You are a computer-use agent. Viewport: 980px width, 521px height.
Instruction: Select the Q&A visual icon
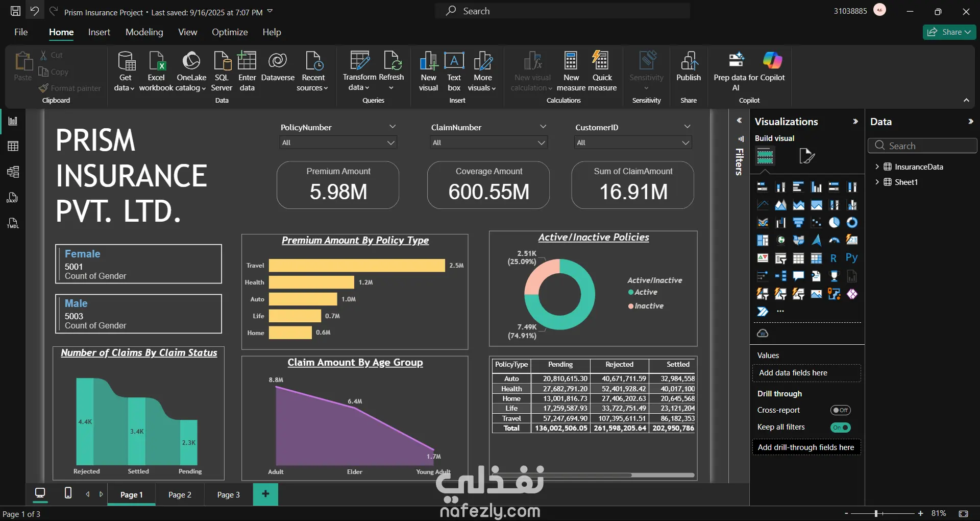pos(799,276)
